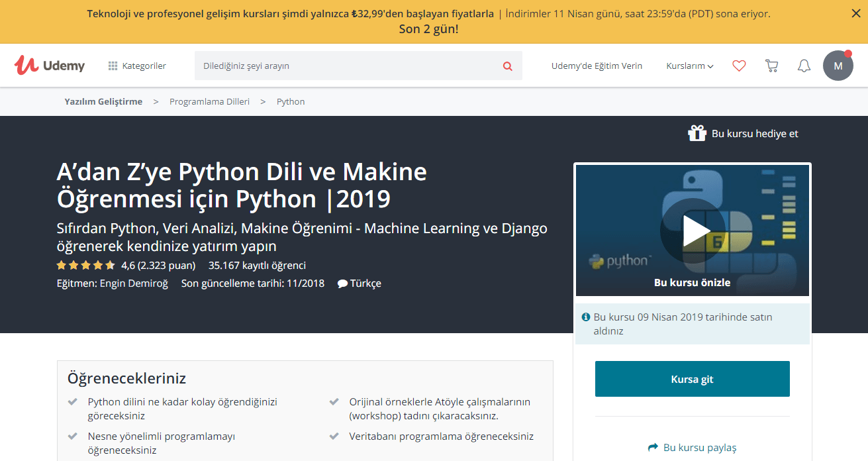Click the info icon in purchase notice

[x=586, y=317]
